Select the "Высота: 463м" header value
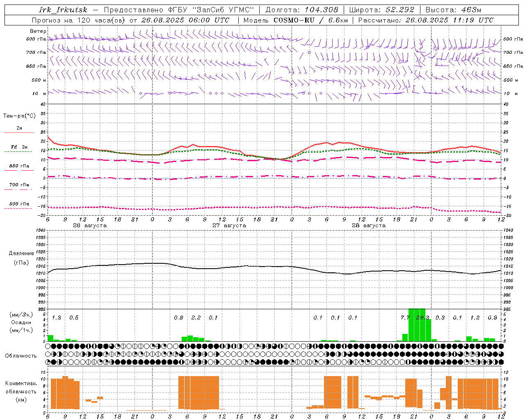Image resolution: width=525 pixels, height=420 pixels. 453,10
